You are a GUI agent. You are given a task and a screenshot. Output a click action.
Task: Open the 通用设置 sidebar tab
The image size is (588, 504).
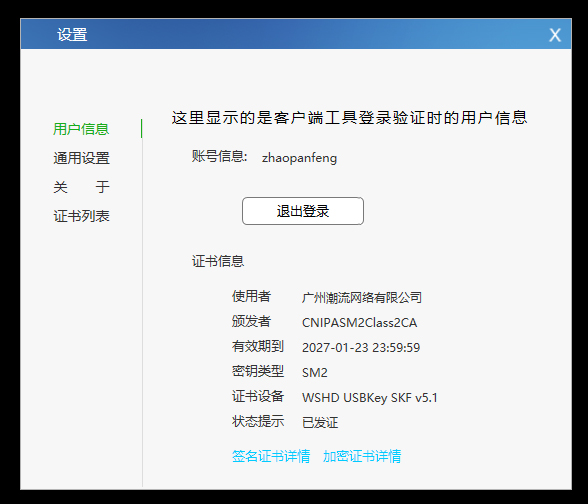81,158
